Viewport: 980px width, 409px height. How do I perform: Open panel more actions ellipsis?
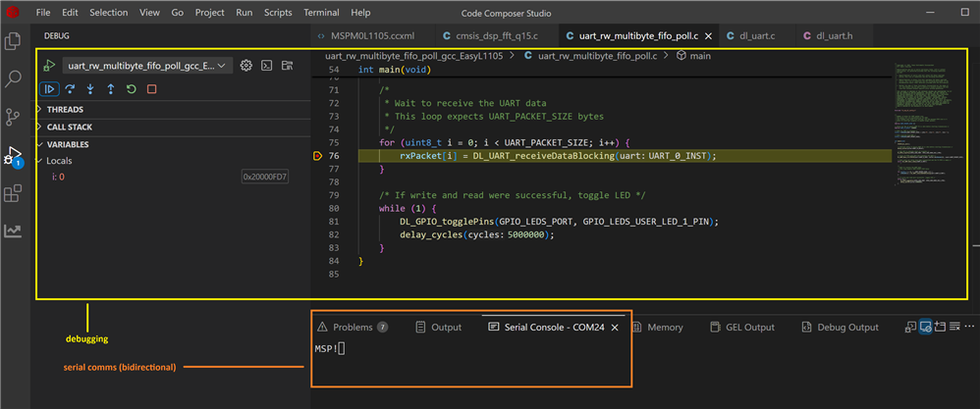[x=969, y=327]
